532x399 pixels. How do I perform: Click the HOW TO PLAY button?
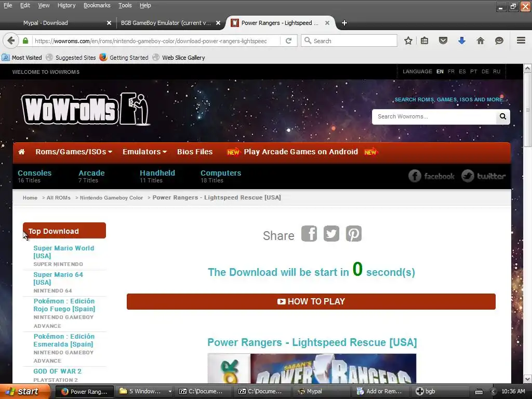(311, 301)
